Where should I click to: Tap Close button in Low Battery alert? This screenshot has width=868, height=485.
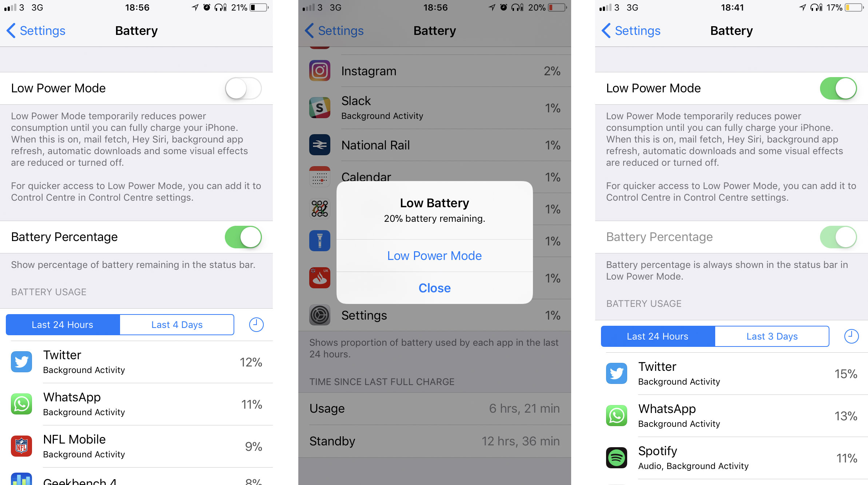click(434, 288)
